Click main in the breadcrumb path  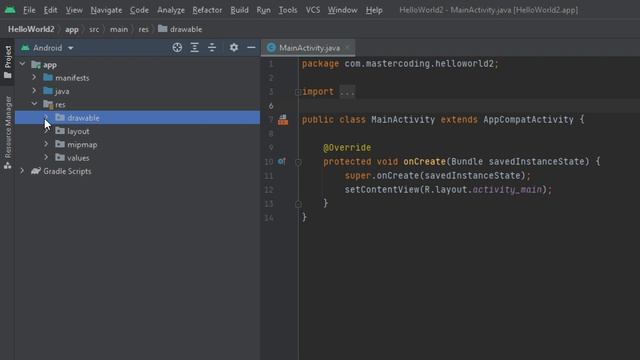coord(119,29)
